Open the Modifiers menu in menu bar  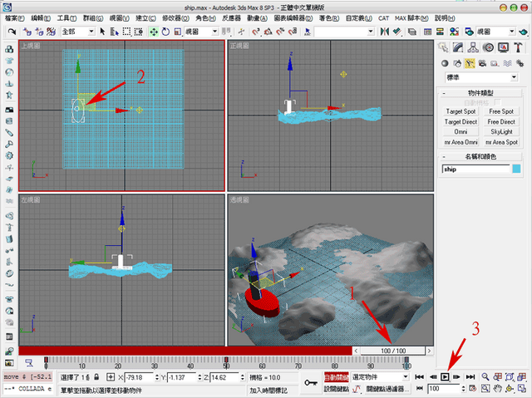tap(175, 18)
